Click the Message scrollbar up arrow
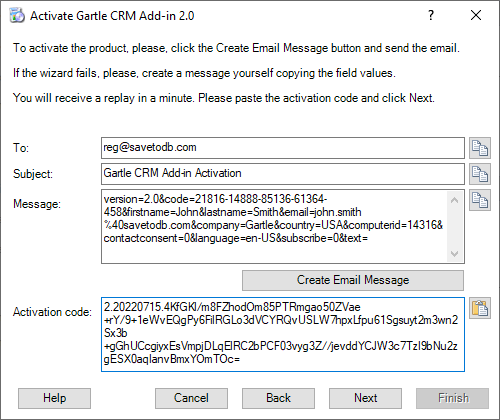Screen dimensions: 500x420 (454, 200)
